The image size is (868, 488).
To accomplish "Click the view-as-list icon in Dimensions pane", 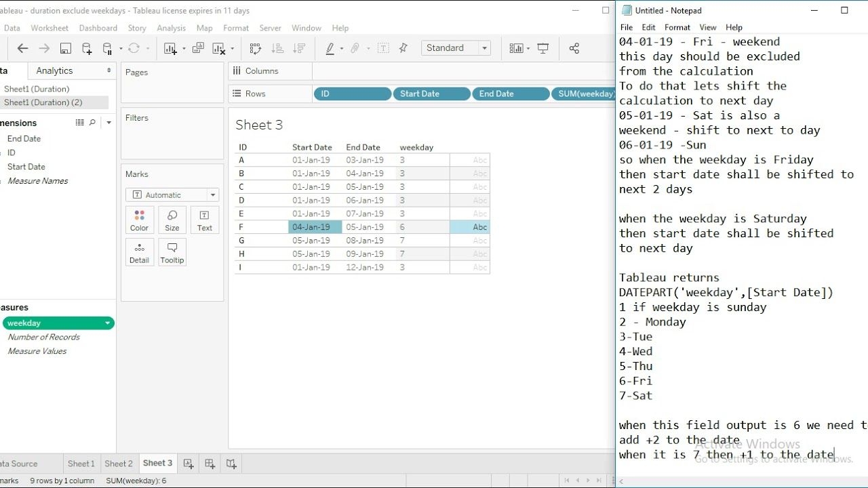I will (x=79, y=123).
